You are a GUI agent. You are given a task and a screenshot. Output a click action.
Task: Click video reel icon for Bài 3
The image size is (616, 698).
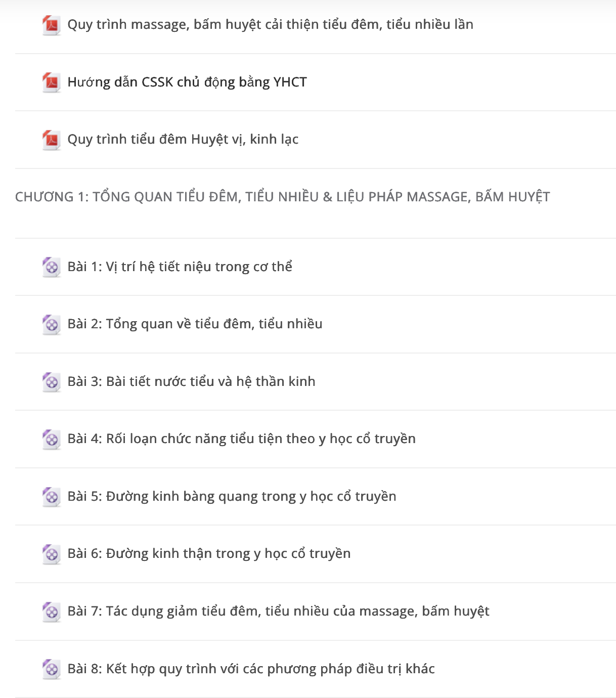[52, 381]
